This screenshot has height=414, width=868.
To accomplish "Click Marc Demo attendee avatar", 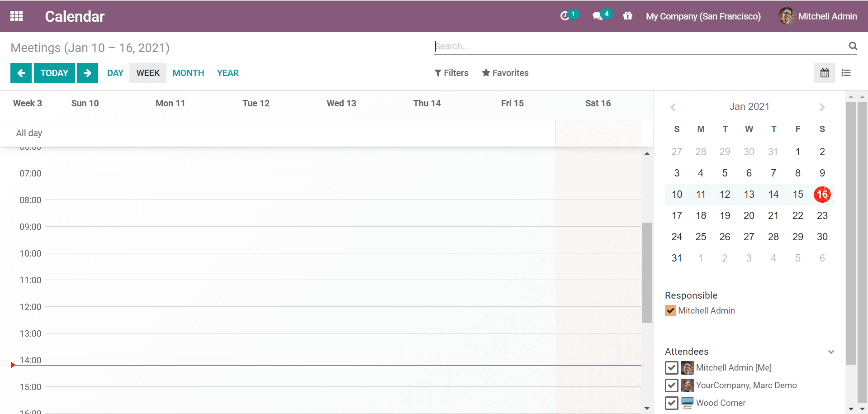I will click(x=688, y=385).
